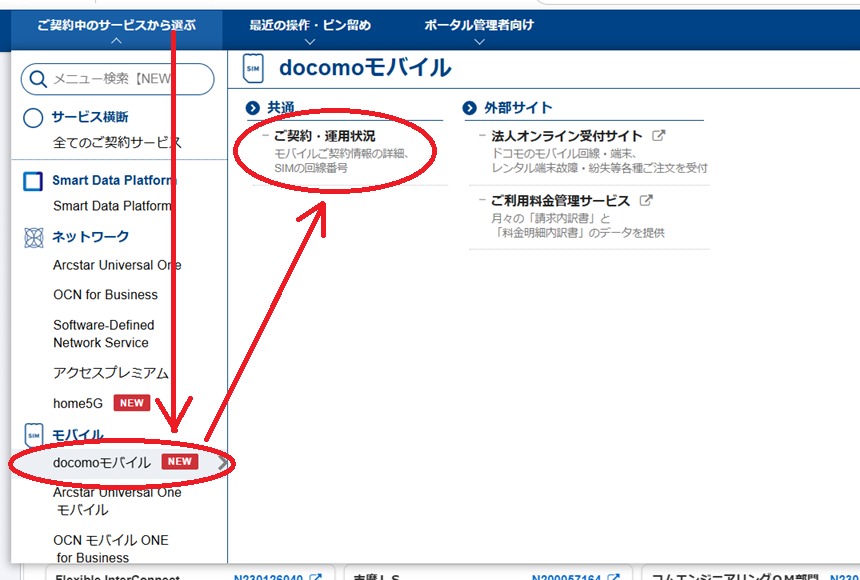Expand chevron under ポータル管理者向け

(479, 42)
